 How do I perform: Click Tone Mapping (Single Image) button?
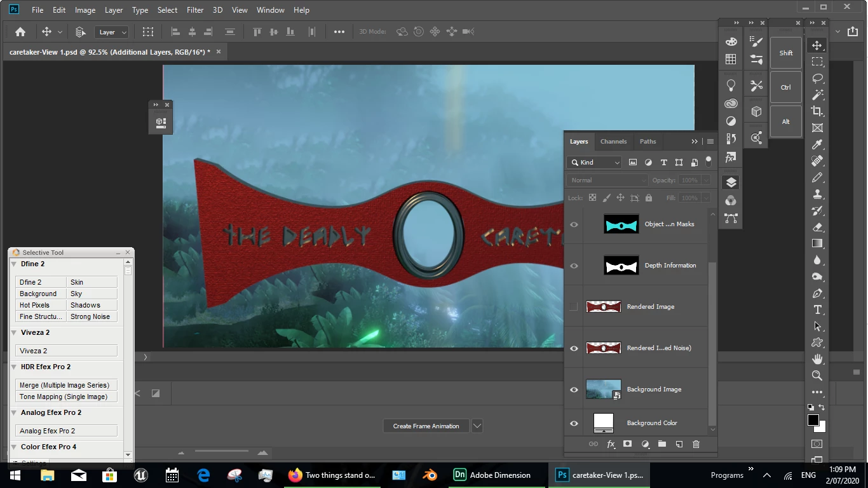(67, 396)
